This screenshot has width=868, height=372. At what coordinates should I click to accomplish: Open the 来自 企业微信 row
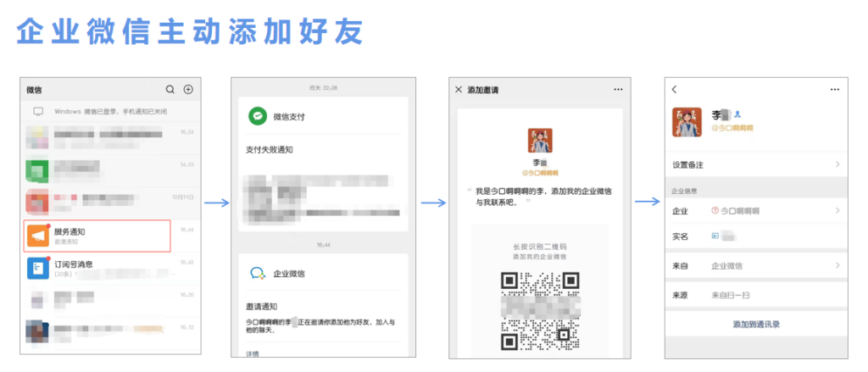(x=756, y=266)
